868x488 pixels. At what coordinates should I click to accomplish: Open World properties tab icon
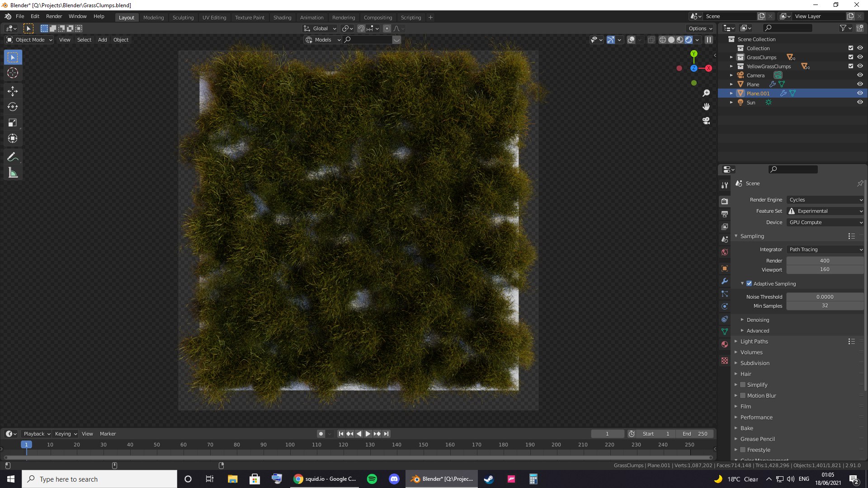point(725,252)
